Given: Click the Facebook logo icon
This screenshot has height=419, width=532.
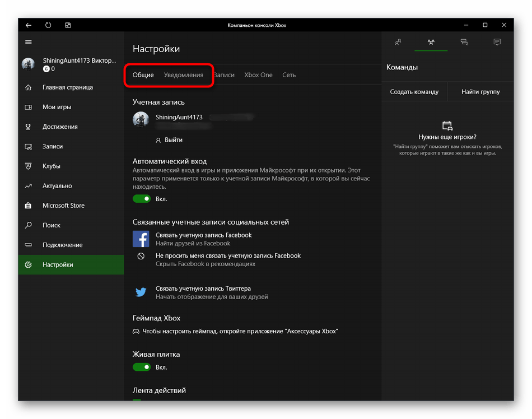Looking at the screenshot, I should point(141,239).
